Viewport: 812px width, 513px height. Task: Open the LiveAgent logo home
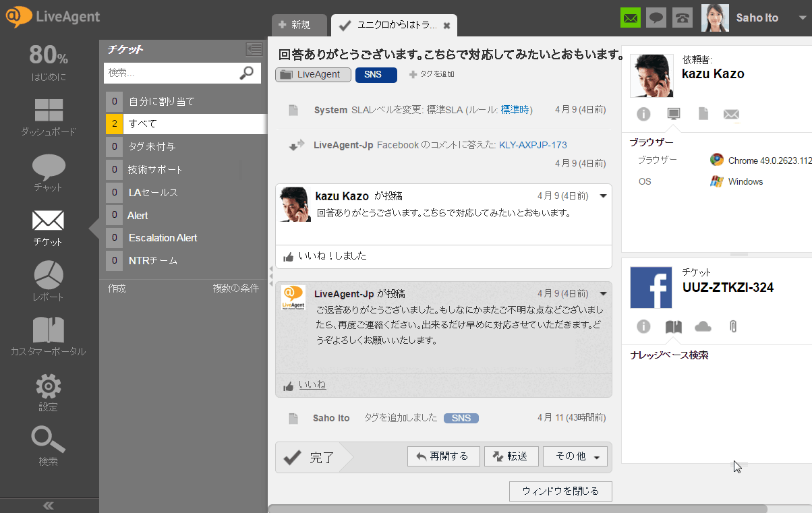[x=53, y=17]
